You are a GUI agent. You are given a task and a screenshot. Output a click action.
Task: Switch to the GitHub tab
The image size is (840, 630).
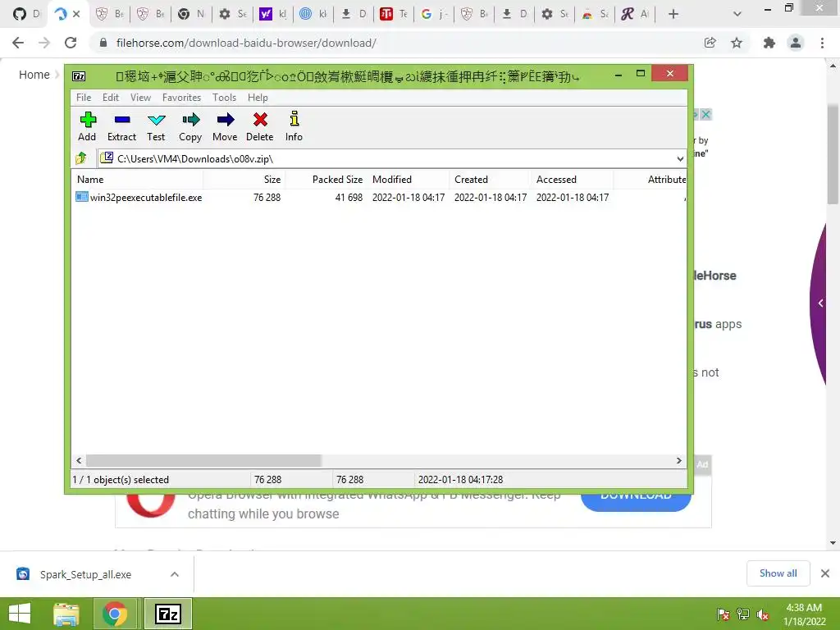24,14
